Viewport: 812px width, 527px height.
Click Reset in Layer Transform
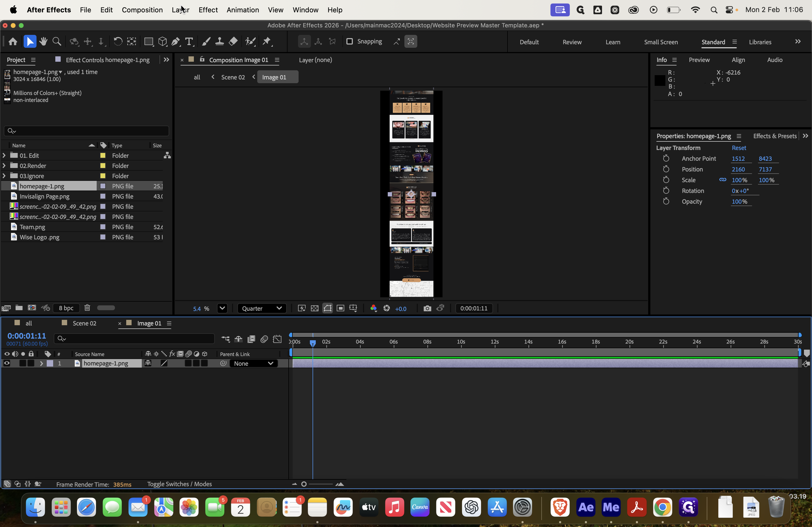pos(739,148)
